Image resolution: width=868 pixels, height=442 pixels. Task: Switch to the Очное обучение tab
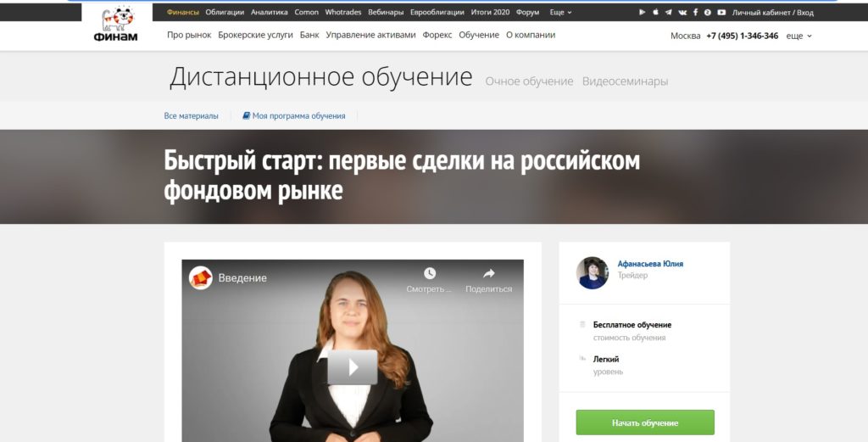click(x=529, y=81)
